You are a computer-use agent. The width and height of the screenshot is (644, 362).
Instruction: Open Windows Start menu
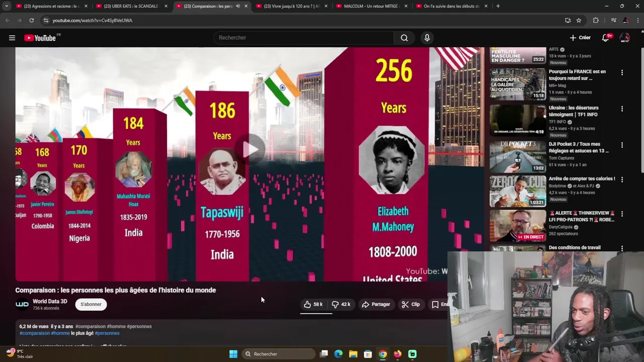(x=233, y=354)
